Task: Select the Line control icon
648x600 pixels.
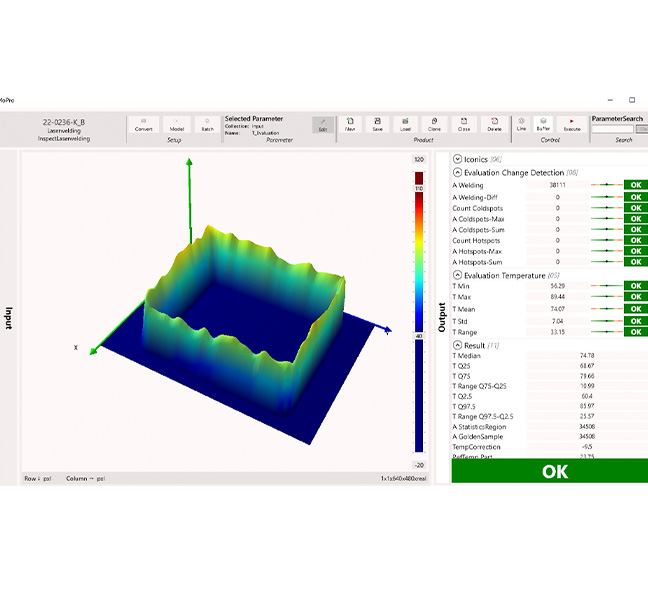Action: click(521, 124)
